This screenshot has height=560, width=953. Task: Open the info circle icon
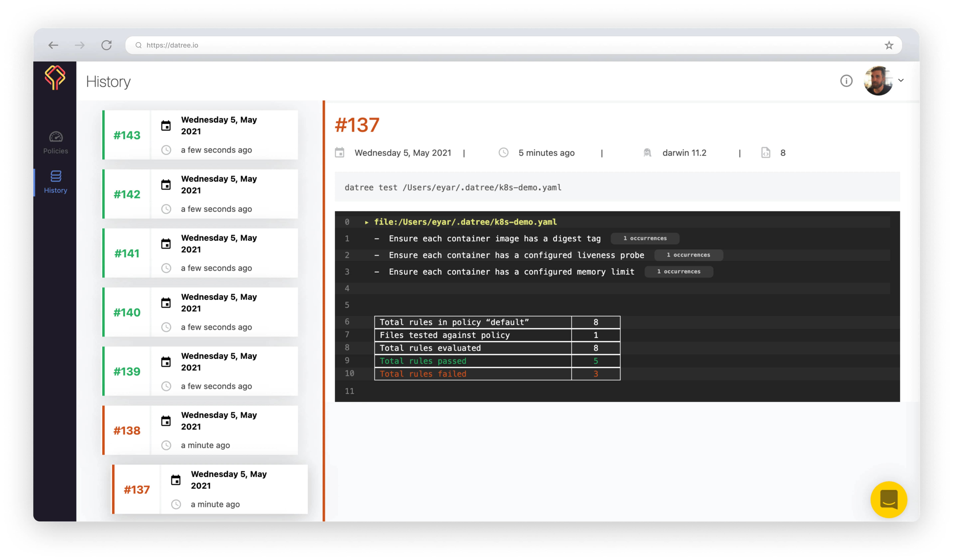(846, 81)
